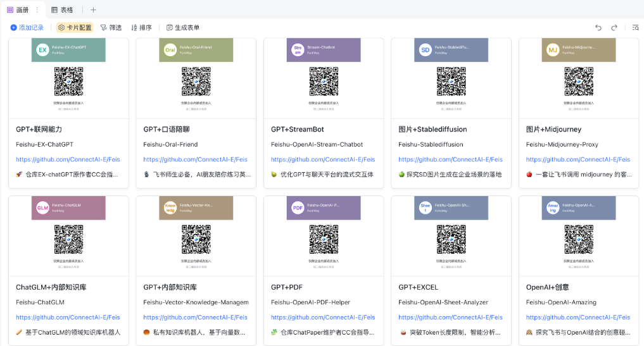
Task: Click the PDF avatar on the GPT+PDF card
Action: pyautogui.click(x=298, y=208)
